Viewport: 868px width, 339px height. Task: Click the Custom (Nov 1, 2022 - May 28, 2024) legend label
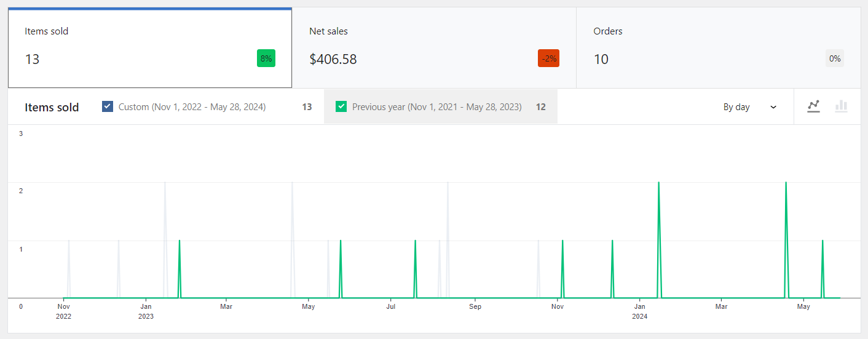[192, 107]
